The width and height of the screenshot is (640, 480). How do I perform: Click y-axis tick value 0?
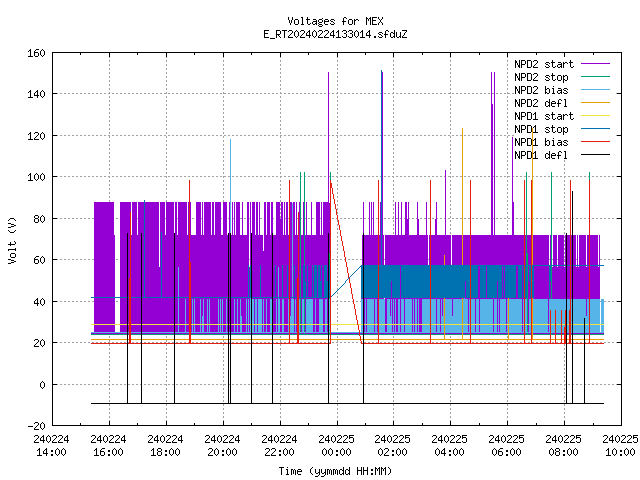point(42,385)
